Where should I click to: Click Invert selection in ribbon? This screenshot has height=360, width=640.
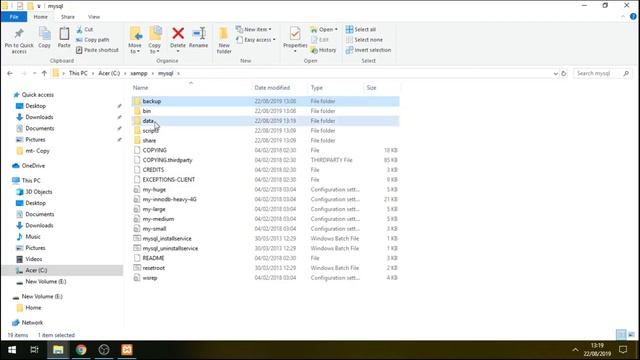click(x=368, y=50)
